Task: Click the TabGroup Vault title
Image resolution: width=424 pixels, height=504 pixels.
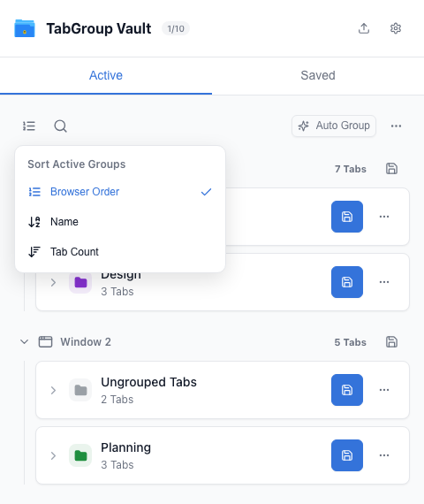Action: pos(99,28)
